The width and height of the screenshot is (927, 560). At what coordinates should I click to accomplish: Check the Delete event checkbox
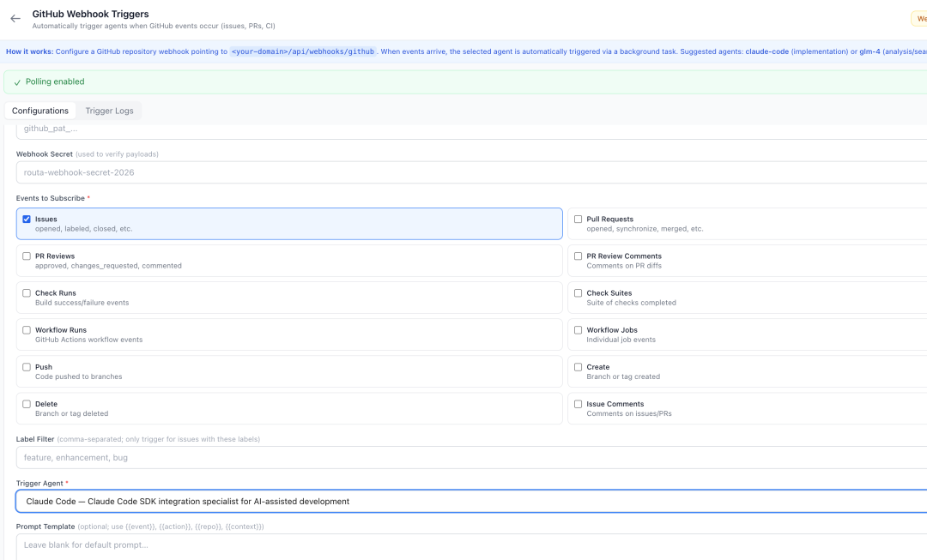[27, 404]
